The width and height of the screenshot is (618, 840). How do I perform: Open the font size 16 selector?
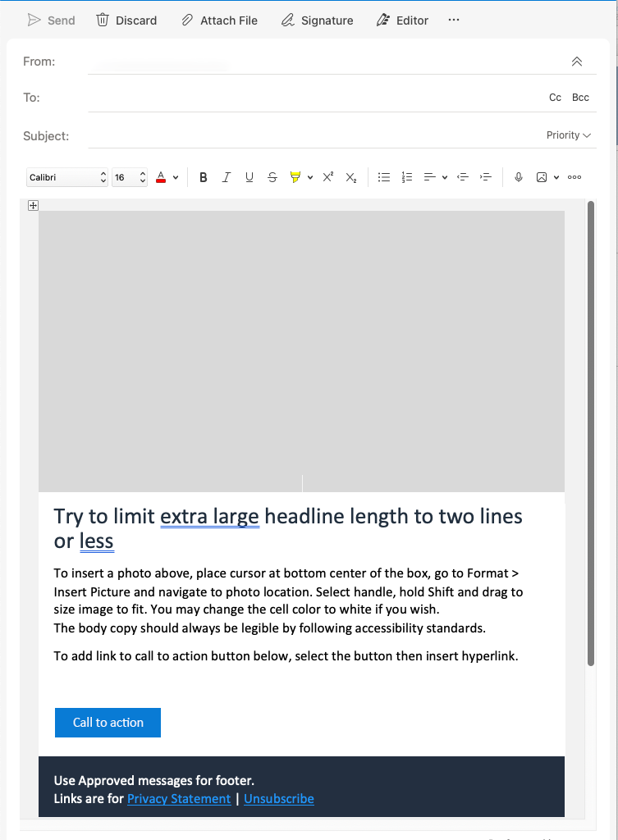[129, 177]
